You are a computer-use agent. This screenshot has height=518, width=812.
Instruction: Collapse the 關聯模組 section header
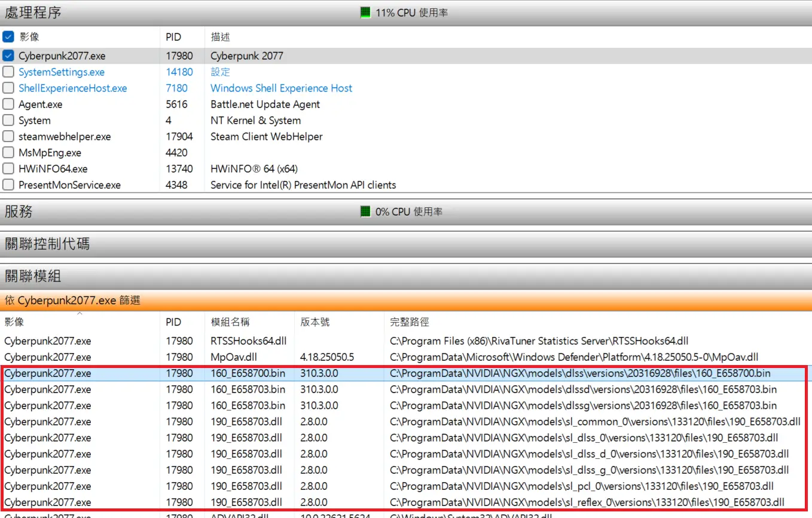33,276
